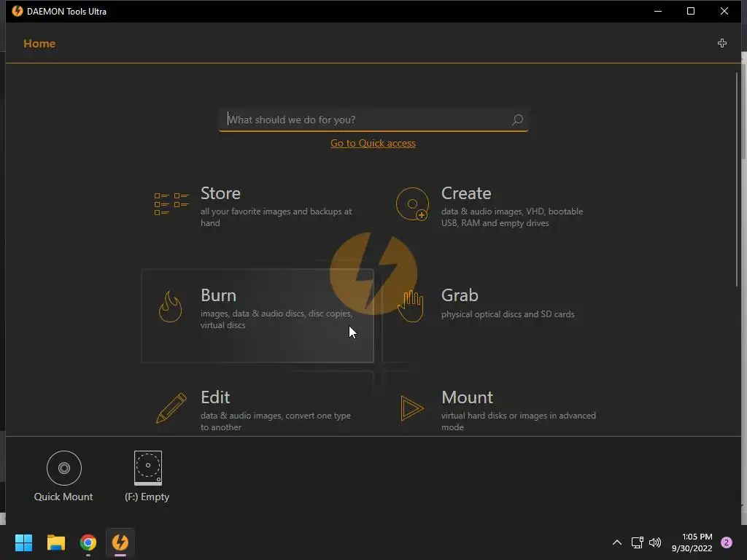The height and width of the screenshot is (560, 747).
Task: Click the Quick Mount label
Action: tap(63, 497)
